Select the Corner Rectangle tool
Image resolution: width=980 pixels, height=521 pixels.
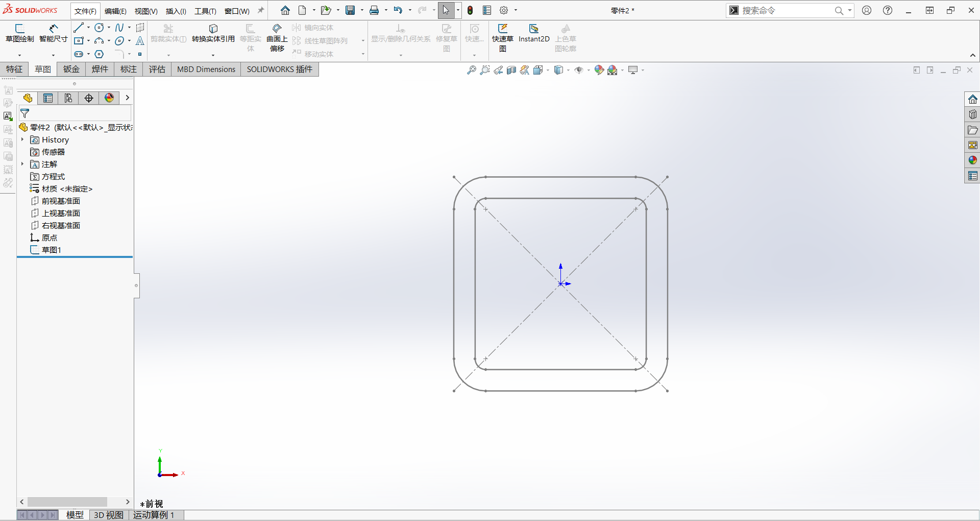click(79, 41)
